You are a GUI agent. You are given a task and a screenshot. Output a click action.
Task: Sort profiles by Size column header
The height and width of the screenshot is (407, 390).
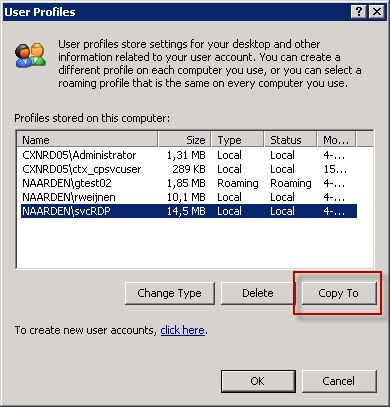[x=185, y=140]
